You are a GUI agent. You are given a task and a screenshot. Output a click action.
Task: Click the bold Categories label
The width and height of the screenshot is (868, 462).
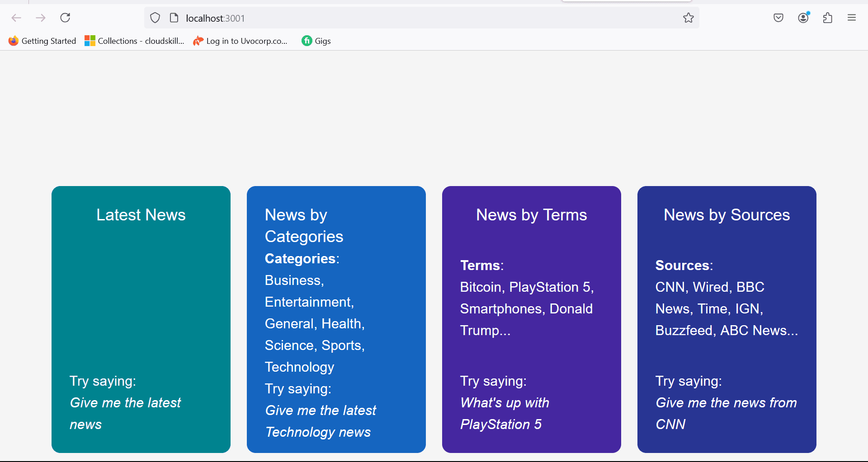click(x=300, y=259)
